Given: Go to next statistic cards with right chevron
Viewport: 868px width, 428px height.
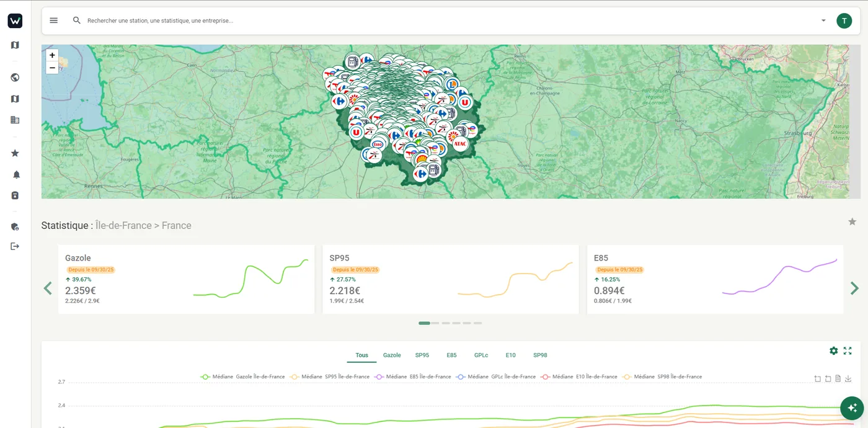Looking at the screenshot, I should [x=854, y=288].
